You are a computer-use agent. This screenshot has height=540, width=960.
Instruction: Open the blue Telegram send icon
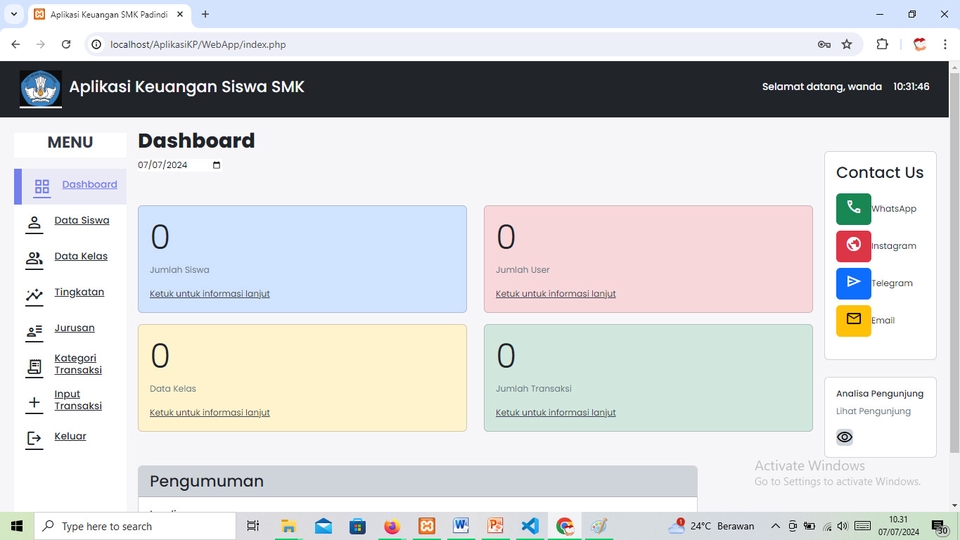[x=853, y=283]
